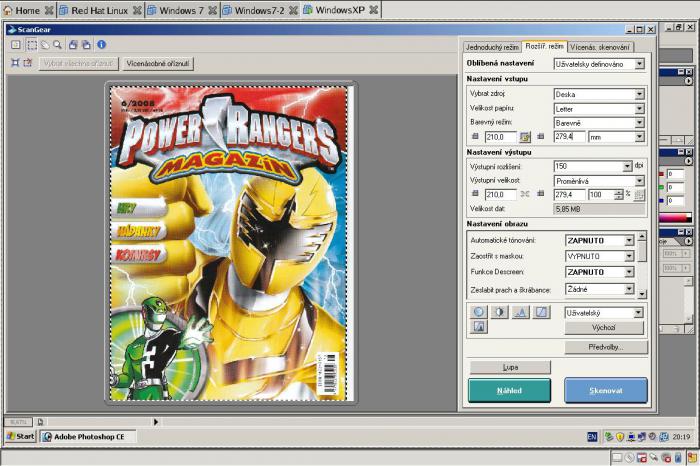Toggle the output aspect ratio lock icon

(x=525, y=194)
